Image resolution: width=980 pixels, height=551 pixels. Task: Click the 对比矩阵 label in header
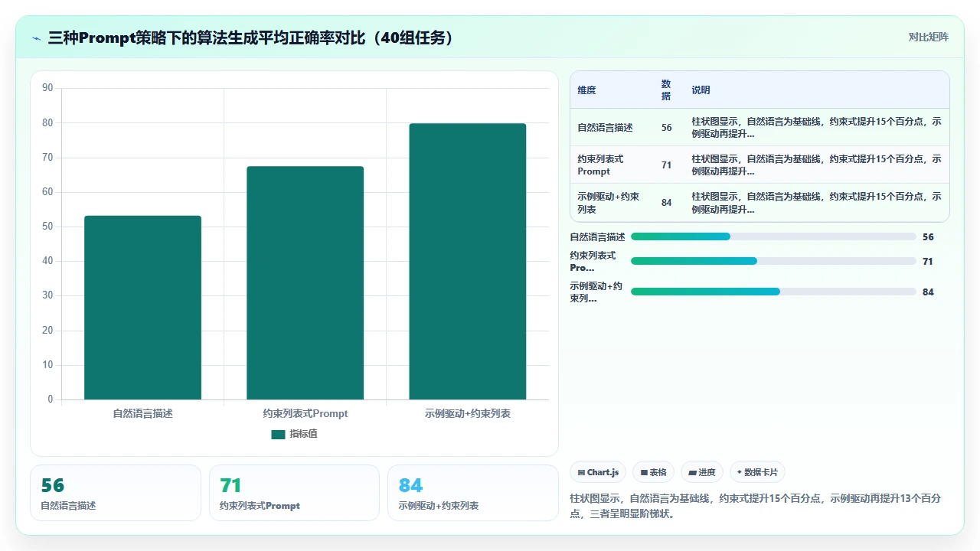pos(928,37)
